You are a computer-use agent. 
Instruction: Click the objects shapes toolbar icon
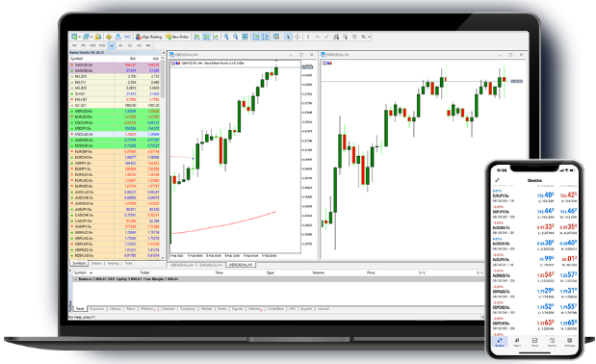(364, 37)
